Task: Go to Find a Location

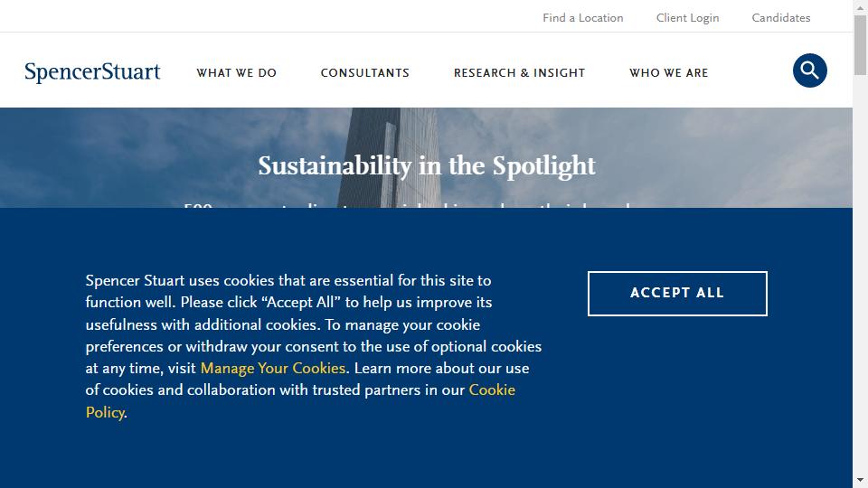Action: click(x=582, y=18)
